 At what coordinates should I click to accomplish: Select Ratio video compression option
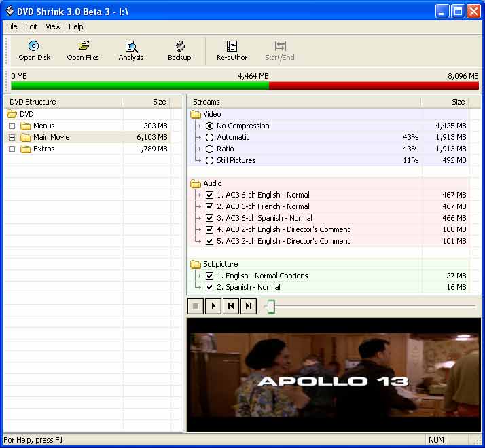coord(209,149)
